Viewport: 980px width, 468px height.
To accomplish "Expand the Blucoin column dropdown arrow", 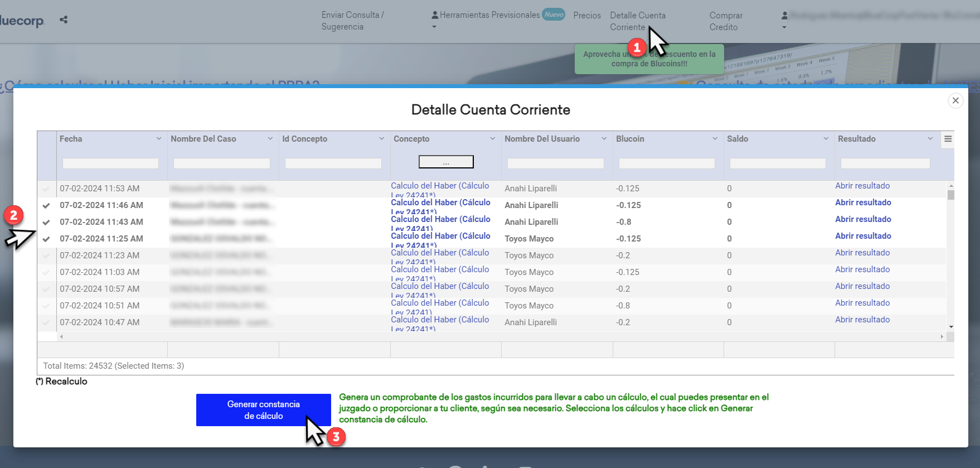I will coord(715,139).
